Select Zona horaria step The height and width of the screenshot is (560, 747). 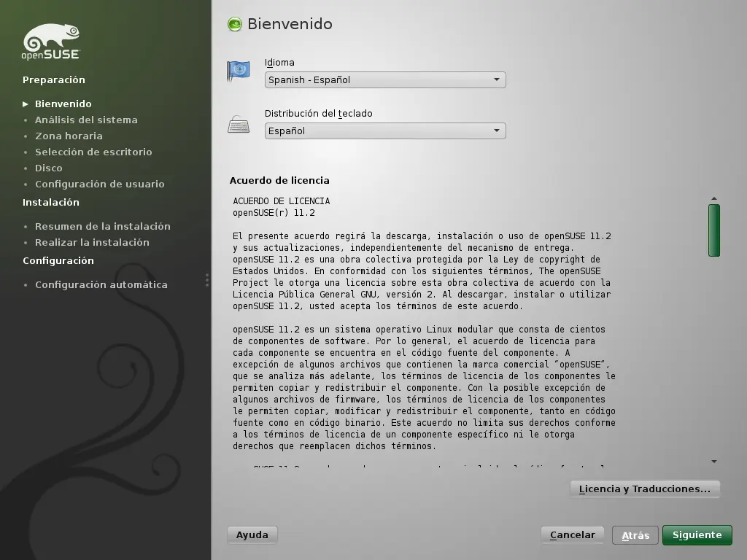[69, 136]
